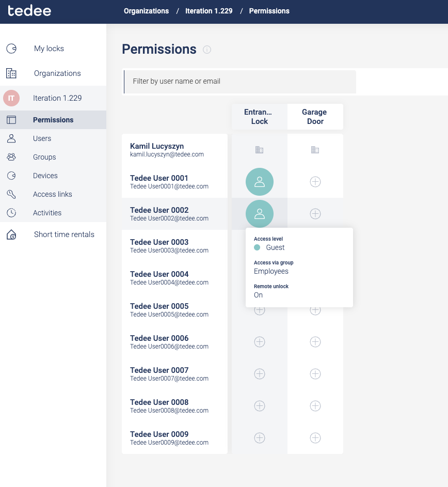Select the Users sidebar icon

click(11, 138)
